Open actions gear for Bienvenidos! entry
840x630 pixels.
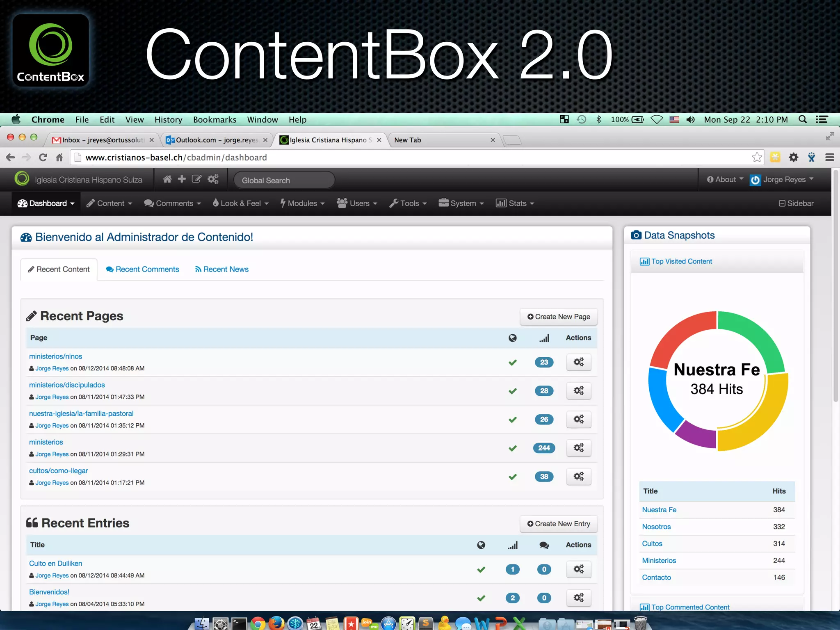(x=578, y=598)
